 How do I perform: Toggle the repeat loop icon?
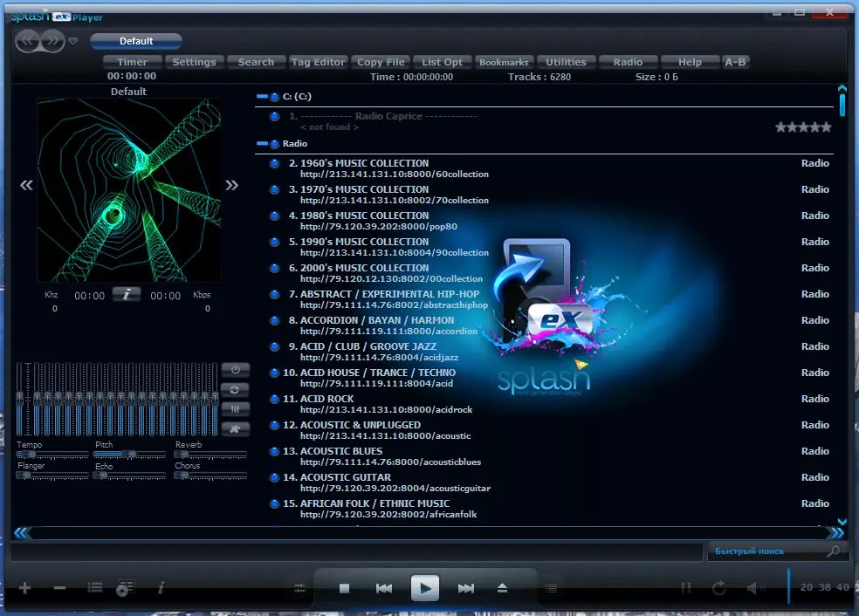point(719,588)
